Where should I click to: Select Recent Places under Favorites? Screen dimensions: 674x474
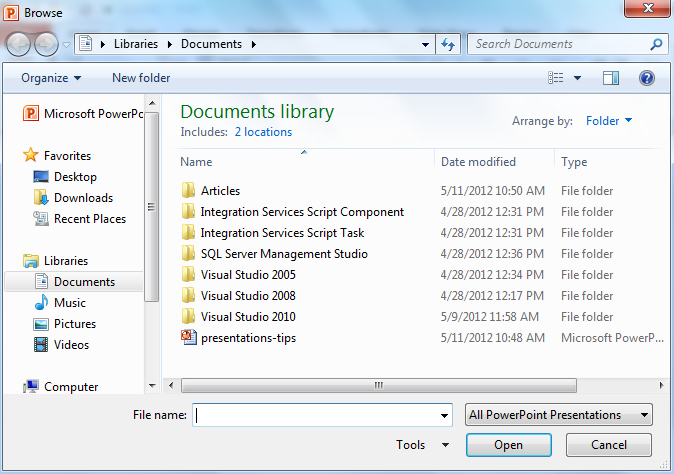(80, 219)
